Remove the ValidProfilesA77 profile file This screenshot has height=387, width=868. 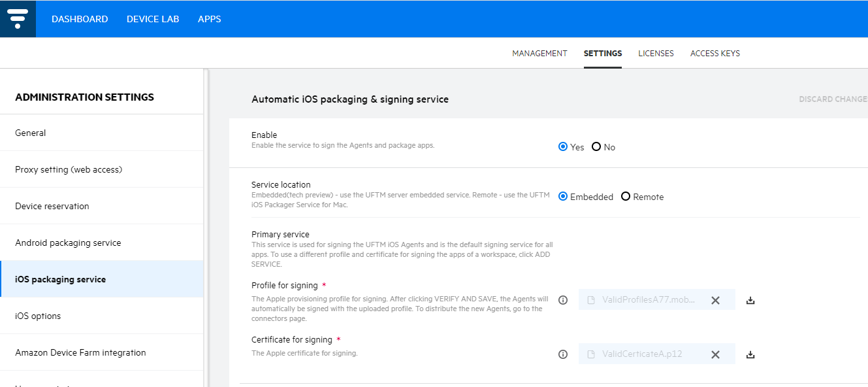point(715,300)
